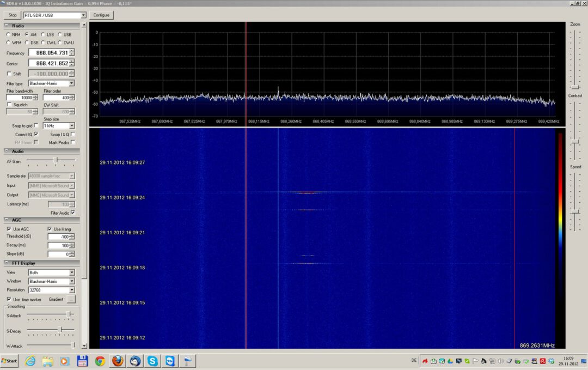Click the left panel scroll-down arrow
This screenshot has height=370, width=588.
pyautogui.click(x=84, y=346)
